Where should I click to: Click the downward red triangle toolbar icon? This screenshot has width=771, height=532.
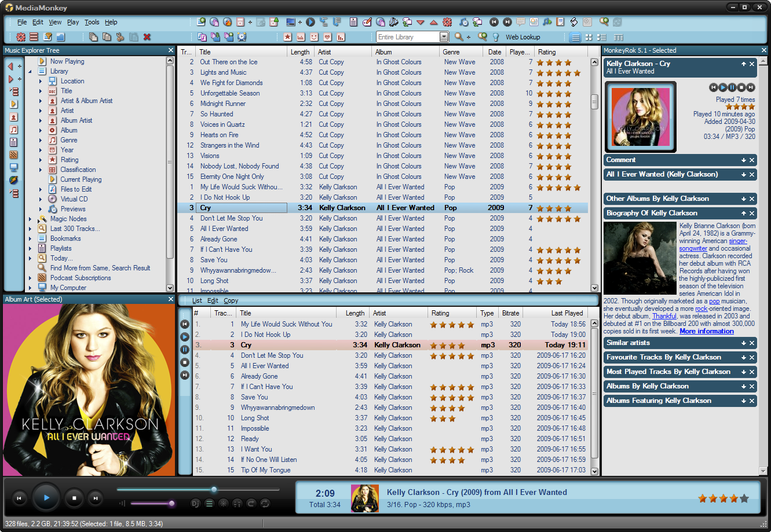coord(421,23)
